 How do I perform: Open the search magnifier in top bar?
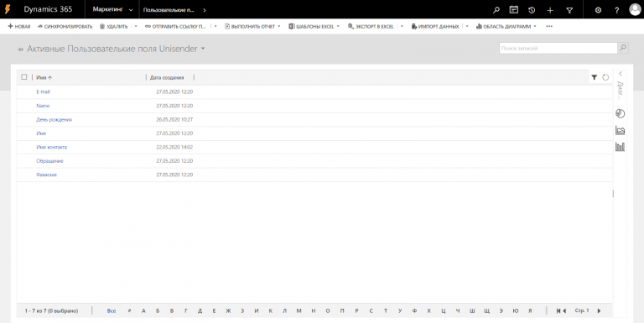click(x=496, y=10)
